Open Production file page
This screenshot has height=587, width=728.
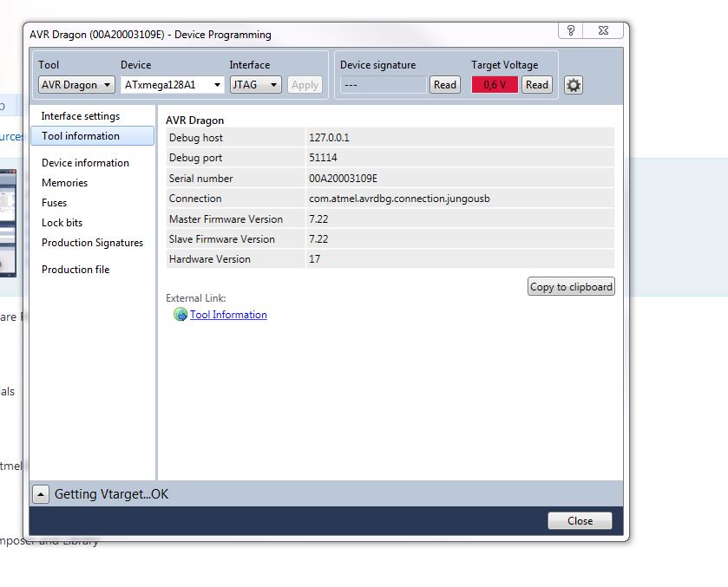coord(75,270)
